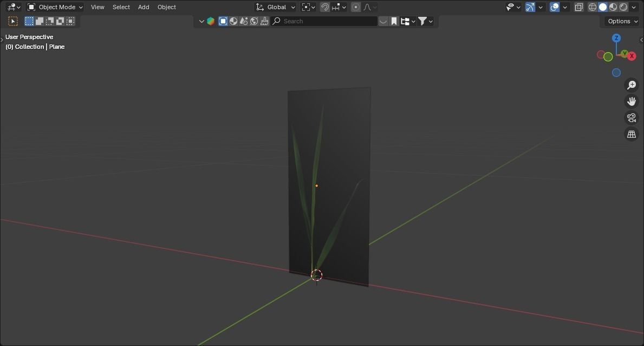Switch to wireframe viewport shading

coord(592,7)
